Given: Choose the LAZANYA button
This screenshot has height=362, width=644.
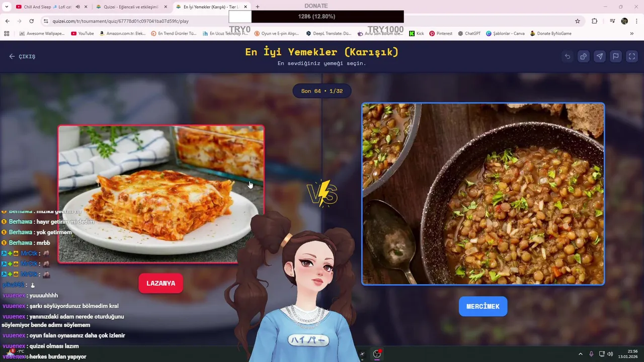Looking at the screenshot, I should (161, 283).
